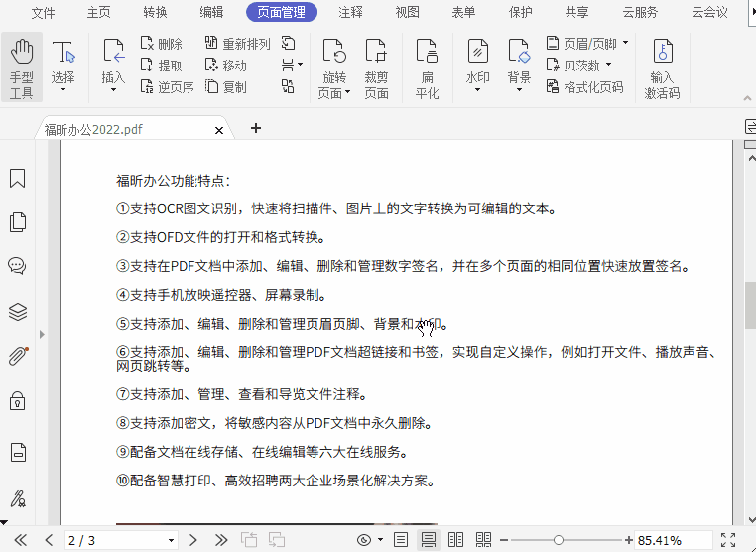
Task: Go to the next page
Action: coord(193,540)
